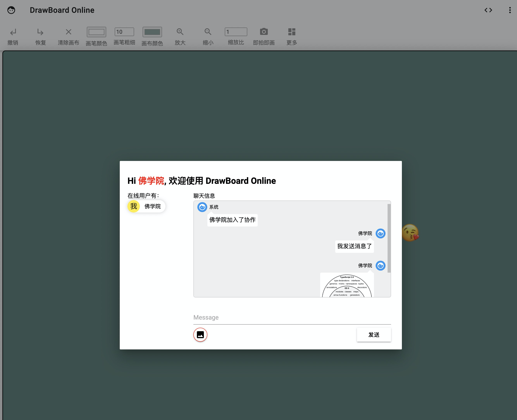
Task: Click the kissing emoji beside the dialog
Action: [410, 233]
